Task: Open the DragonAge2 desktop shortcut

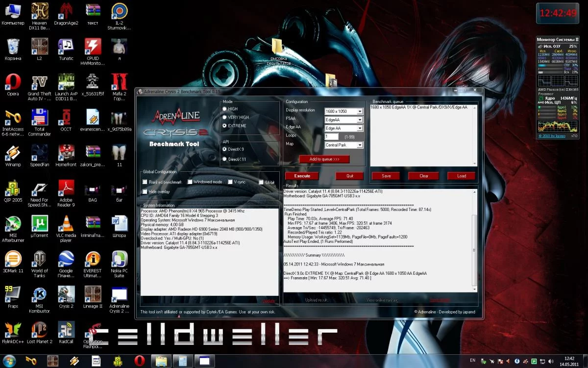Action: click(x=66, y=14)
